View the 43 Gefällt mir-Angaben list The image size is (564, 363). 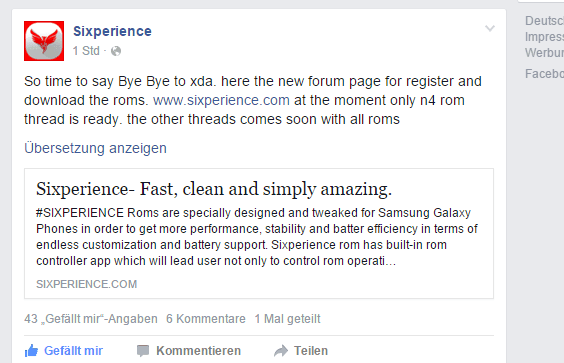coord(91,319)
